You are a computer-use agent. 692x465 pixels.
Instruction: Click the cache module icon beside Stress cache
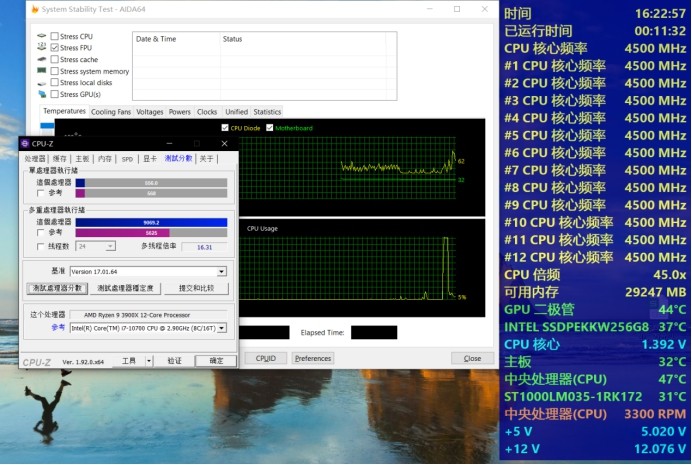click(41, 59)
